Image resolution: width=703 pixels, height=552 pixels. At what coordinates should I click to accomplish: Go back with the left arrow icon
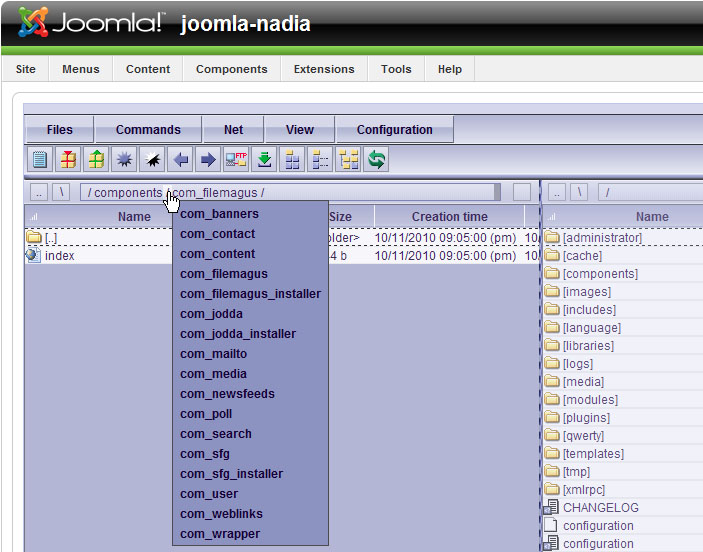click(x=180, y=159)
